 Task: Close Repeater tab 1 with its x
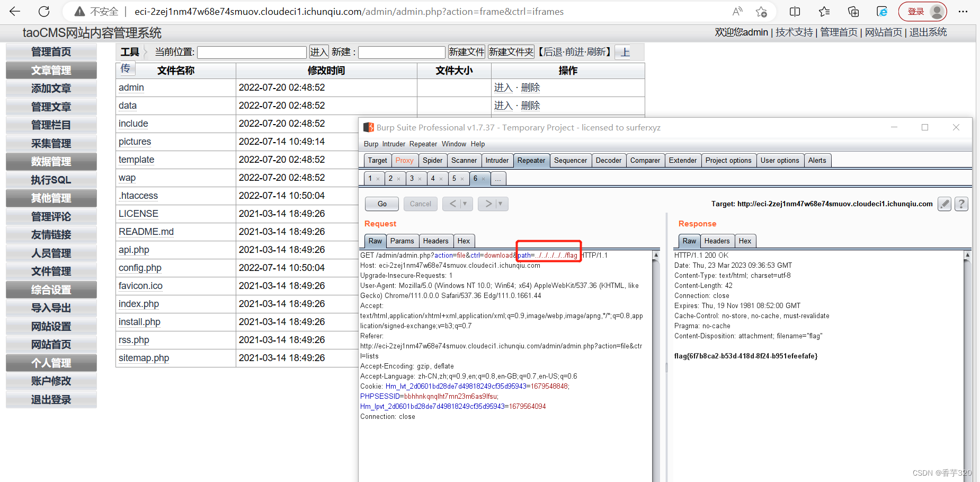[378, 179]
